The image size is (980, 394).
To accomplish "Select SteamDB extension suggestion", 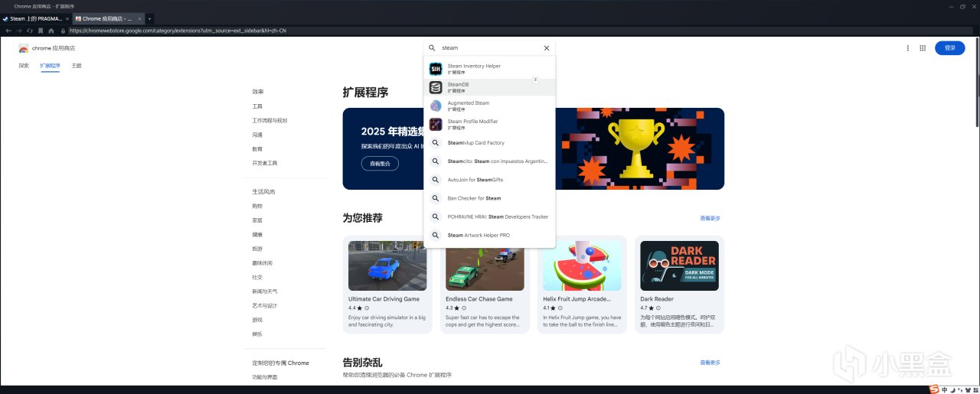I will pos(489,87).
